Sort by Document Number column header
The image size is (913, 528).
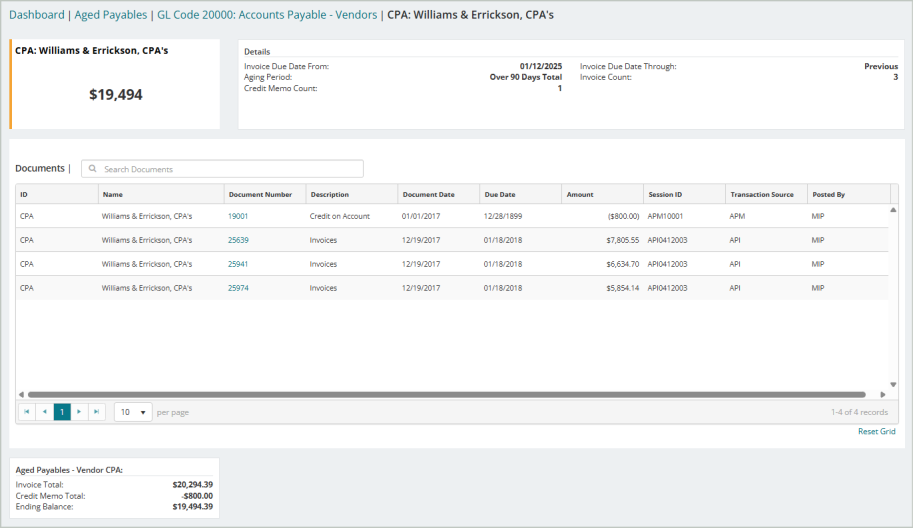pyautogui.click(x=265, y=194)
